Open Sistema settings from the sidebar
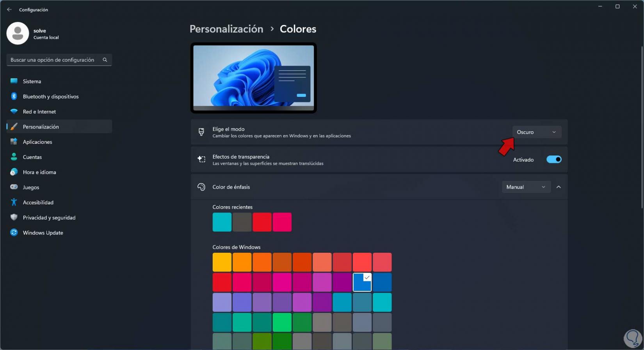This screenshot has height=350, width=644. (x=59, y=81)
